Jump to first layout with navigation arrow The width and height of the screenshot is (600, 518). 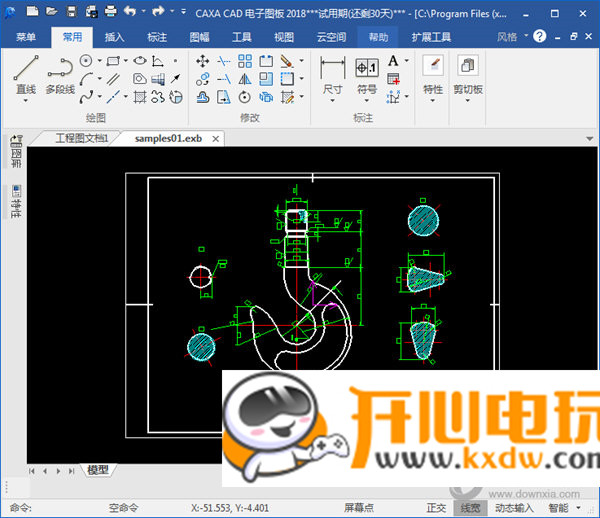pyautogui.click(x=32, y=471)
